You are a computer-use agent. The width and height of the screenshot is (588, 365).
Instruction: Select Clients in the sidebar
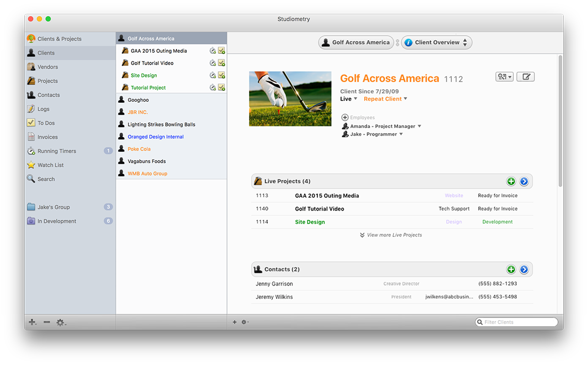click(70, 53)
